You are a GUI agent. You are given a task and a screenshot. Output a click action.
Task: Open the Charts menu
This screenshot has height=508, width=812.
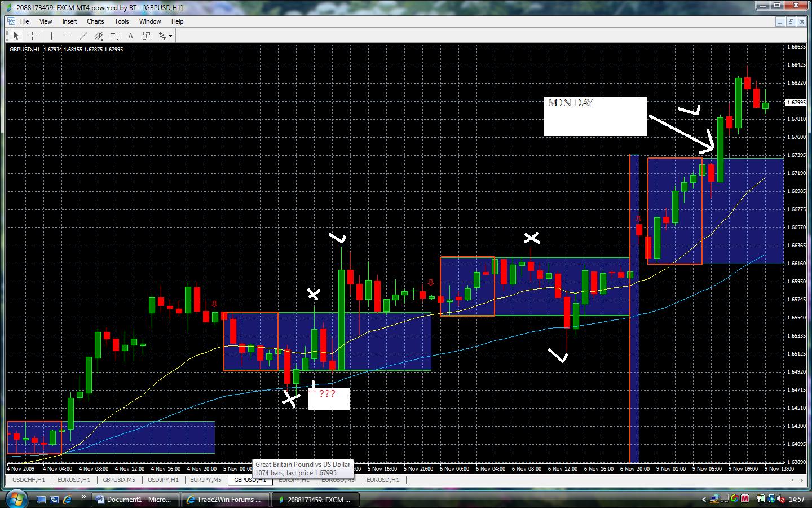point(95,21)
